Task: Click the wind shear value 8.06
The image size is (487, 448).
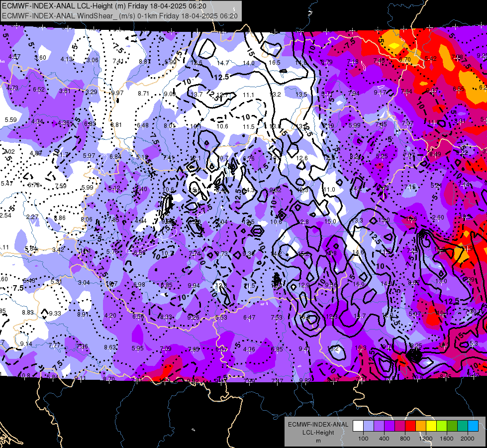Action: click(x=87, y=219)
